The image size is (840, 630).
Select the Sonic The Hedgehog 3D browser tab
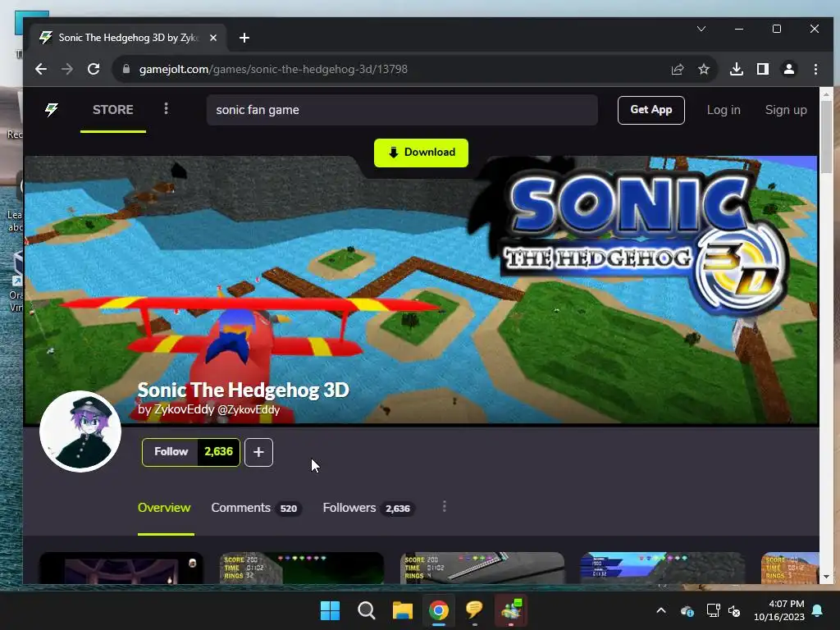129,38
